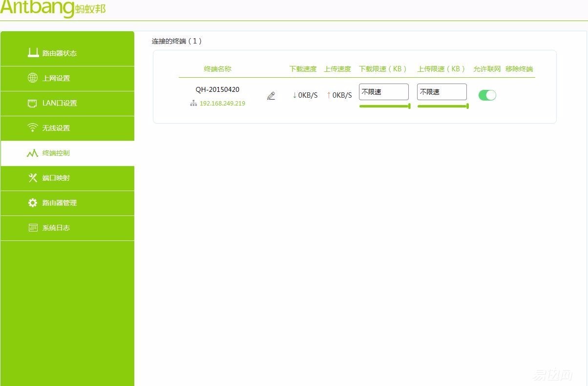Click the 上传限速 (KB) header
Screen dimensions: 588x386
click(441, 69)
